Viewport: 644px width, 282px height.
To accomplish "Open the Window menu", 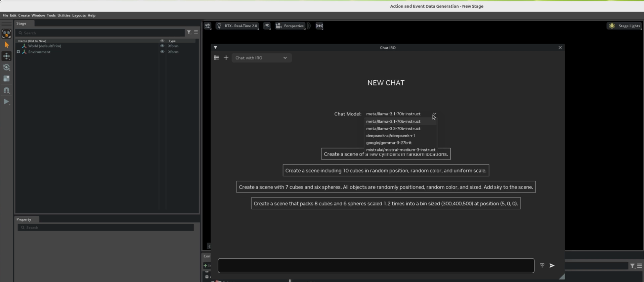I will pos(38,15).
